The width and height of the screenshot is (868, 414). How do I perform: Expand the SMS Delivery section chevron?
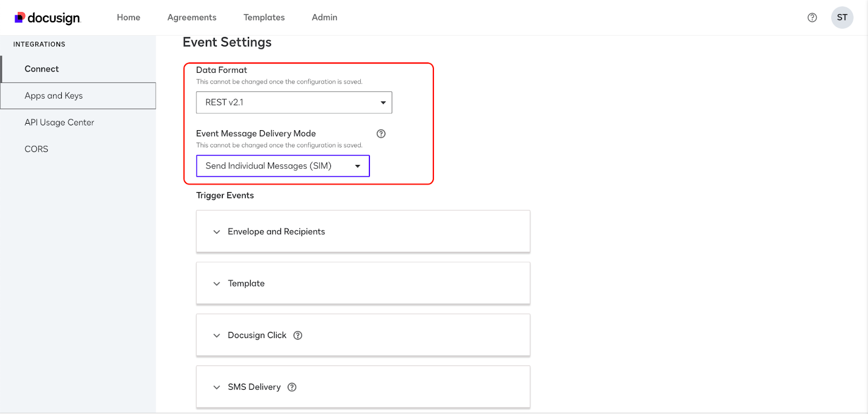click(x=216, y=387)
